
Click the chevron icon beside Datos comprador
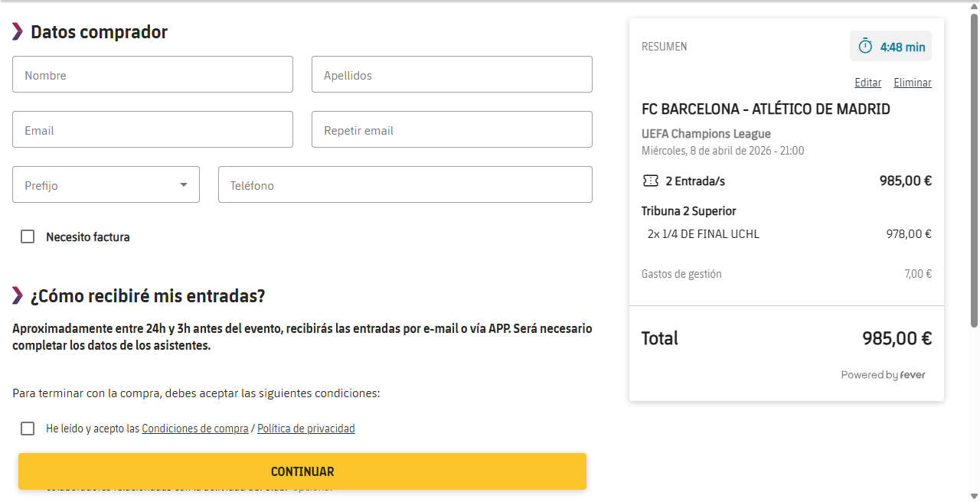coord(18,31)
